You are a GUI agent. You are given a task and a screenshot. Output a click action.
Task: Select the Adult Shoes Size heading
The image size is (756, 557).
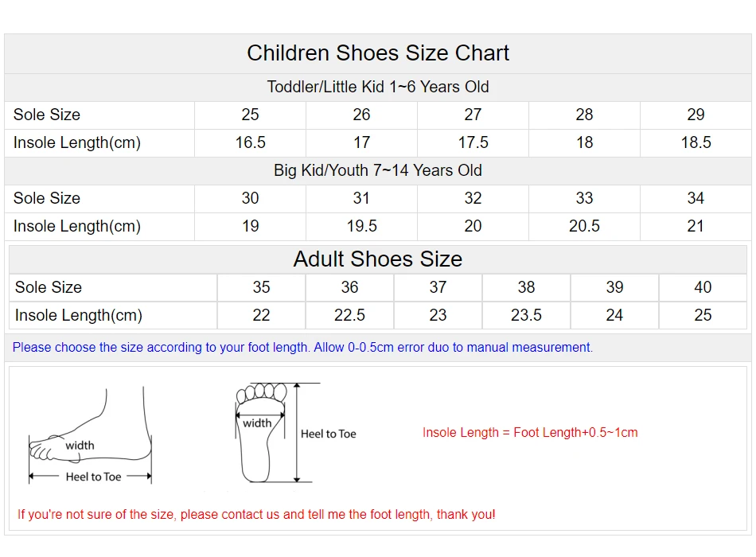378,259
